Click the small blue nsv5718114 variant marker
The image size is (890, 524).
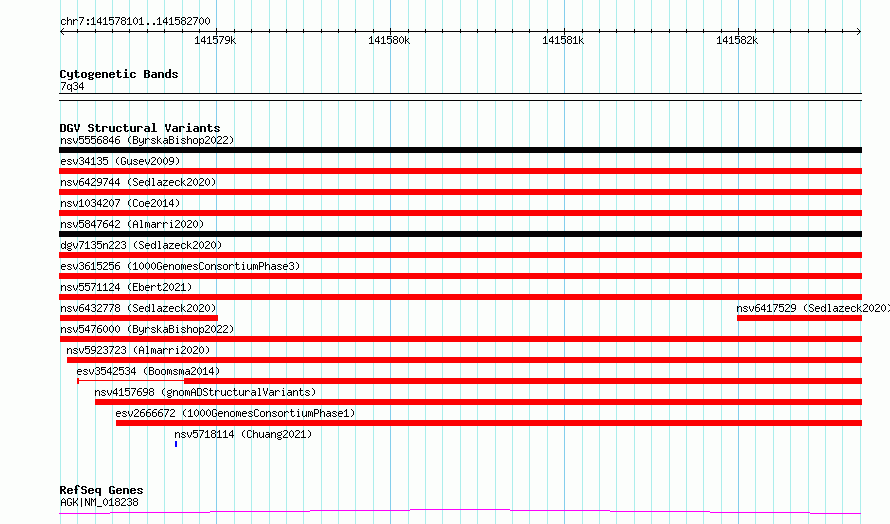point(176,444)
